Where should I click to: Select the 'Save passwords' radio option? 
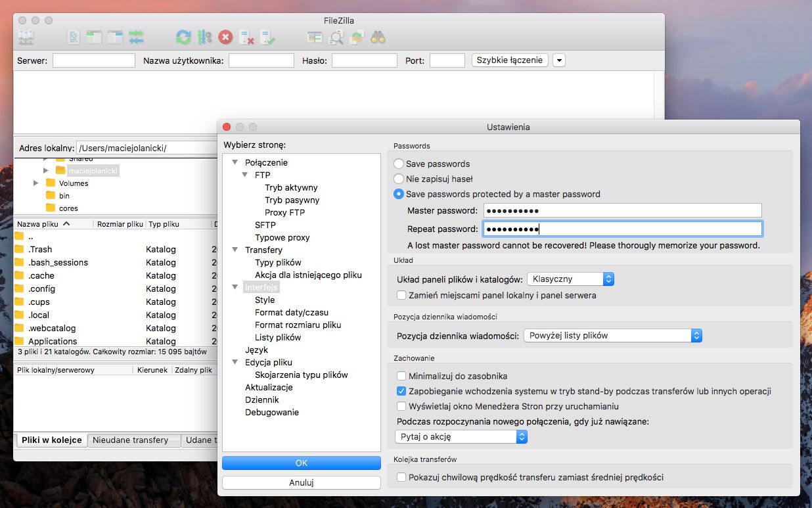[x=399, y=164]
